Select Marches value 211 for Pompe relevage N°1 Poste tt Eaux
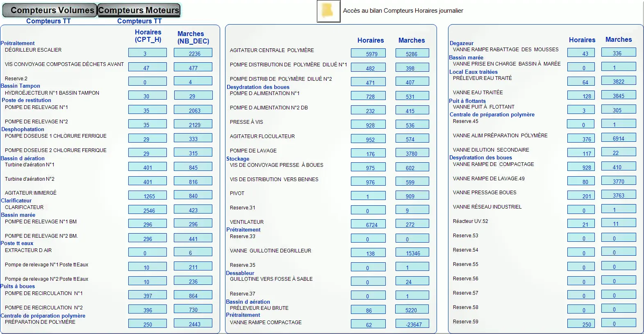This screenshot has height=334, width=644. pyautogui.click(x=193, y=267)
